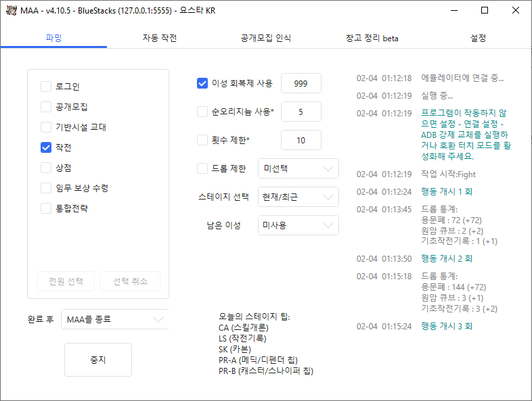
Task: Open the 드롭 제한 미선택 dropdown
Action: pyautogui.click(x=298, y=168)
